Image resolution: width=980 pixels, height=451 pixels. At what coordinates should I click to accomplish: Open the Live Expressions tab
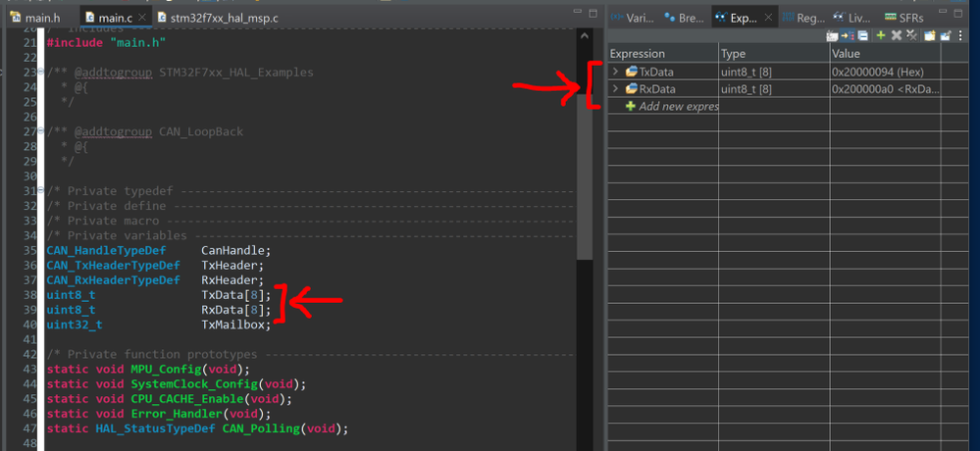[852, 18]
